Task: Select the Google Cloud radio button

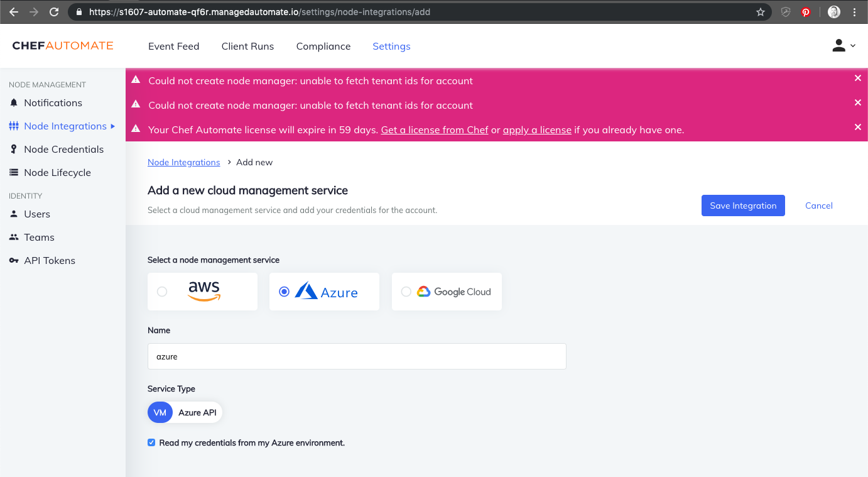Action: pos(406,292)
